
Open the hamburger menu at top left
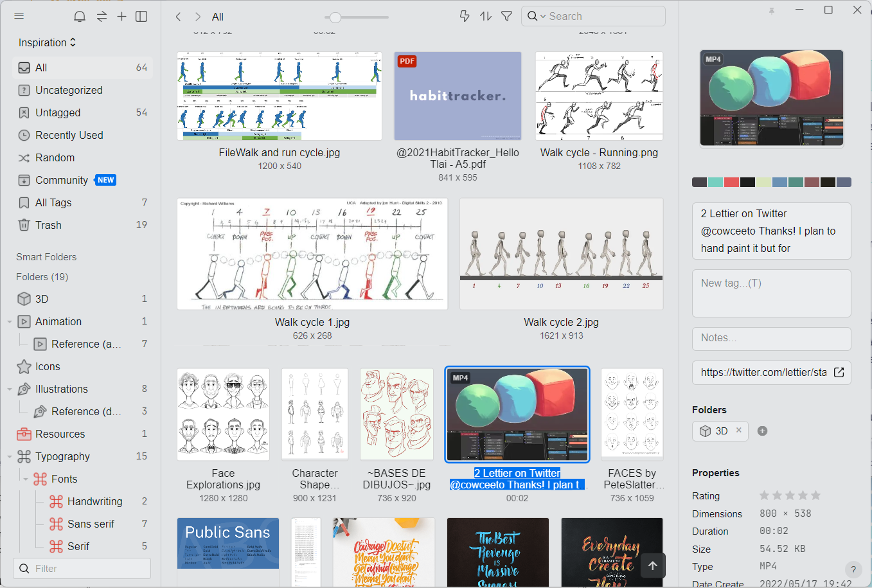tap(19, 15)
